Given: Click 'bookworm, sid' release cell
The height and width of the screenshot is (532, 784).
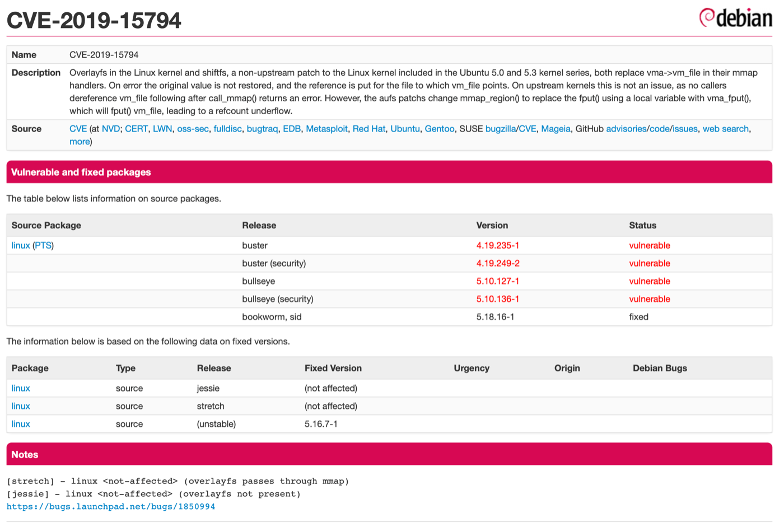Looking at the screenshot, I should (272, 317).
